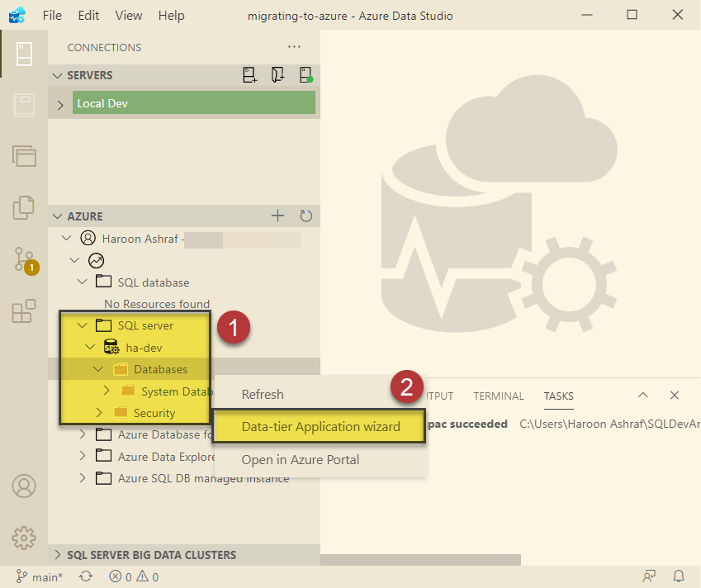The image size is (701, 588).
Task: Click the plus icon in Azure section
Action: point(277,216)
